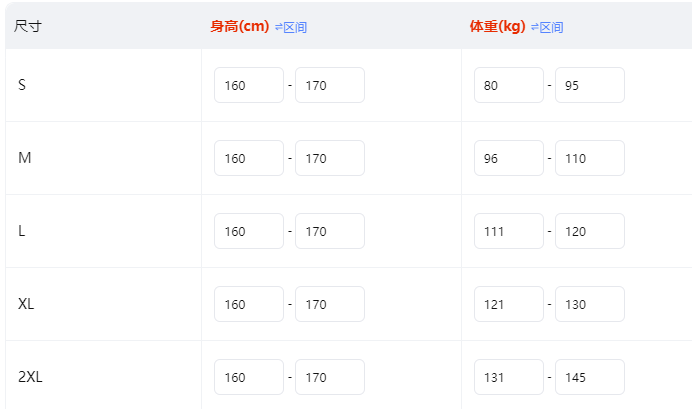Click the swap icon beside 身高(cm)
The image size is (692, 409).
click(x=279, y=27)
